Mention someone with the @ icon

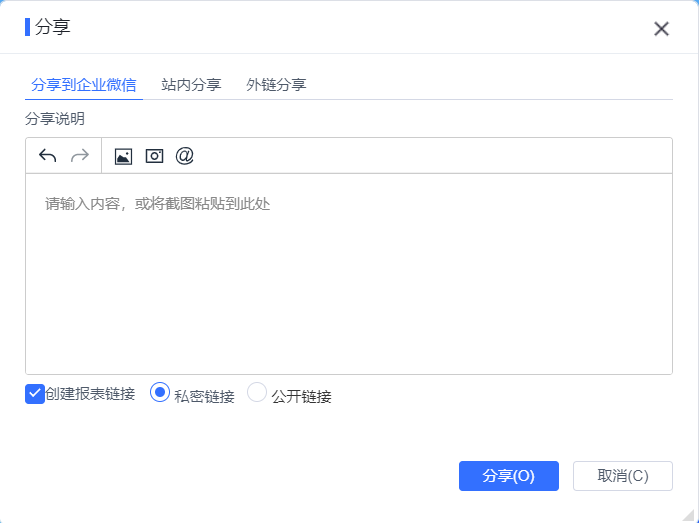pyautogui.click(x=185, y=156)
